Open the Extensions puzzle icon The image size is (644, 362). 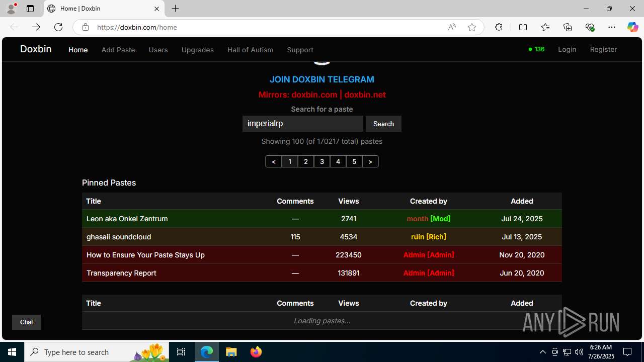coord(499,27)
